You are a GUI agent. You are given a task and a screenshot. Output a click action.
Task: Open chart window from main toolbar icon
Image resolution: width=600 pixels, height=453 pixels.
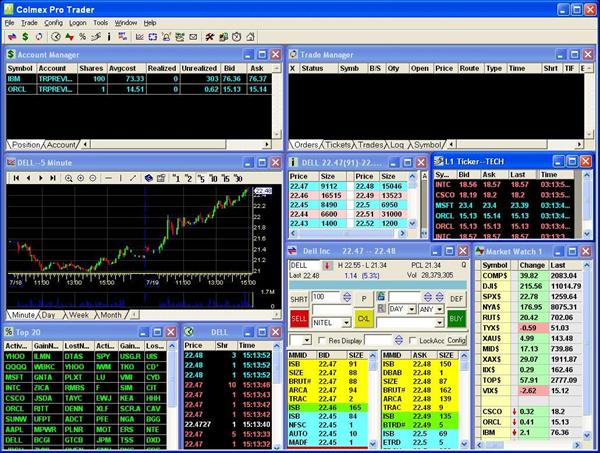[x=140, y=37]
